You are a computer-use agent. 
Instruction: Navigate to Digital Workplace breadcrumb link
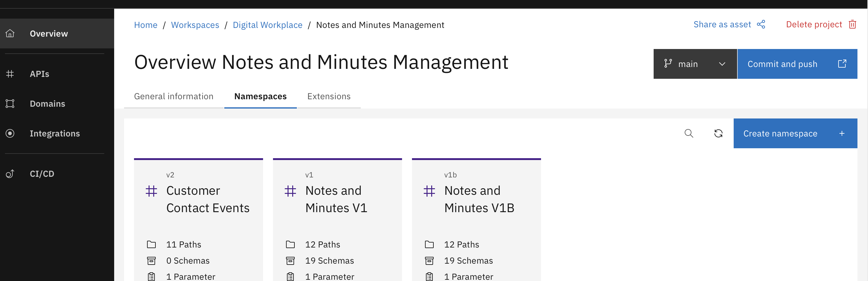(267, 25)
